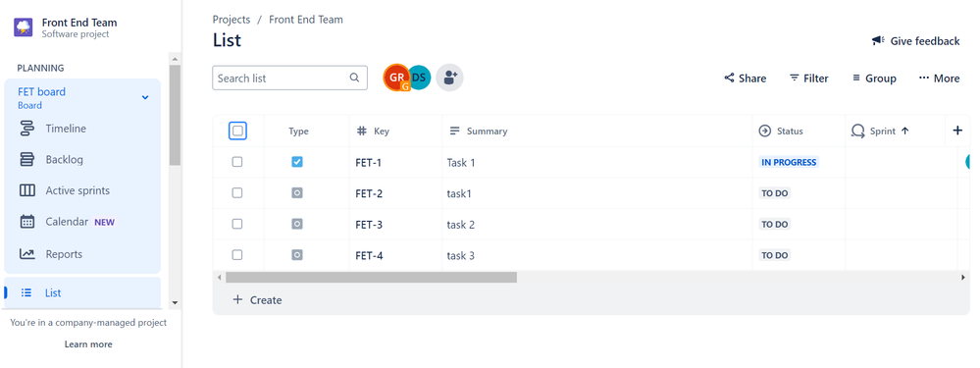The image size is (980, 368).
Task: Click the sidebar scrollbar thumb
Action: point(175,115)
